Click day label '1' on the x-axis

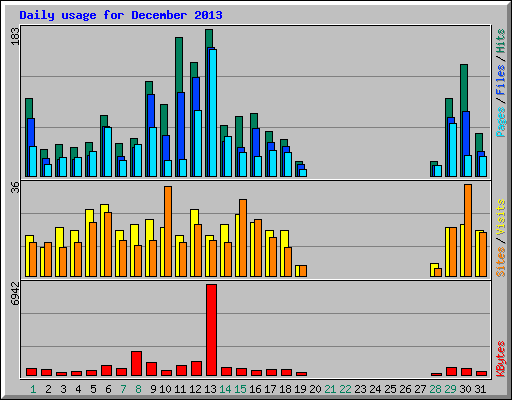point(33,389)
